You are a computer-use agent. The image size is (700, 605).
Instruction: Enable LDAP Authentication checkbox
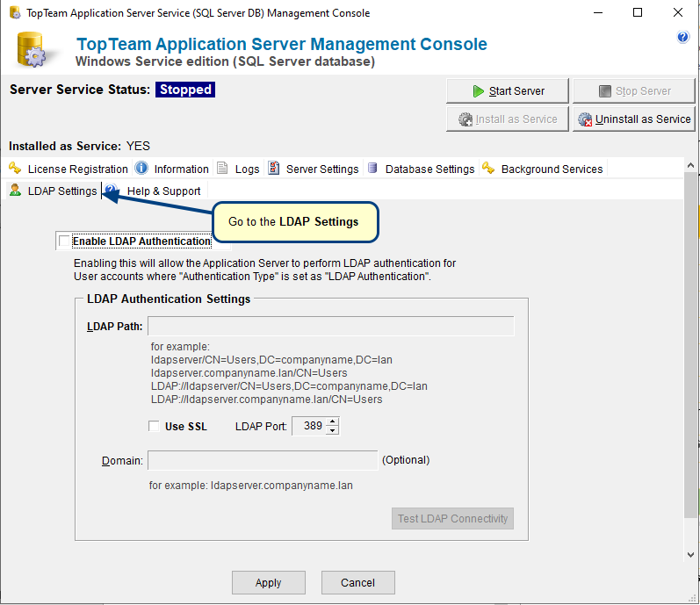64,241
